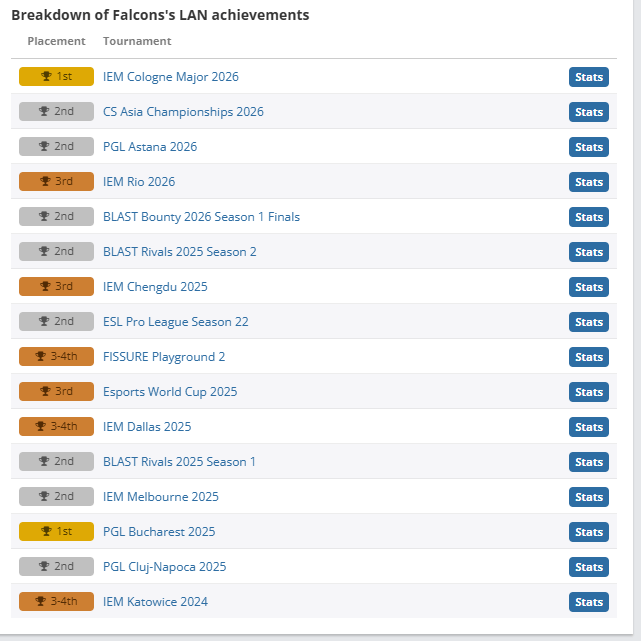Open IEM Melbourne 2025 tournament link
The width and height of the screenshot is (641, 641).
[x=161, y=497]
